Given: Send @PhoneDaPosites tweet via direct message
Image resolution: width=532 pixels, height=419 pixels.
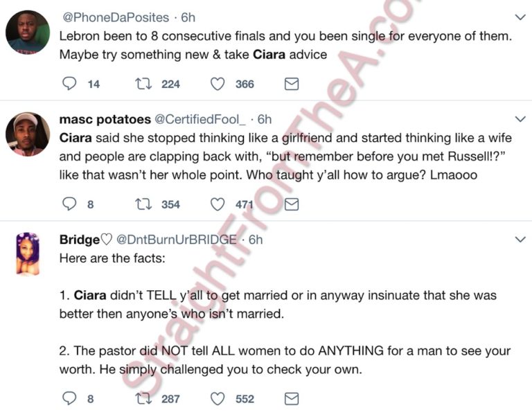Looking at the screenshot, I should (292, 84).
